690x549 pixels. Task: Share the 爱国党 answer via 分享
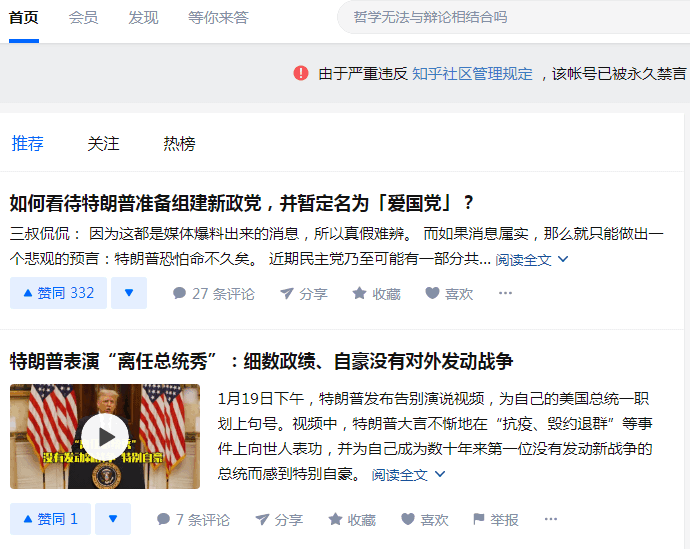point(304,293)
